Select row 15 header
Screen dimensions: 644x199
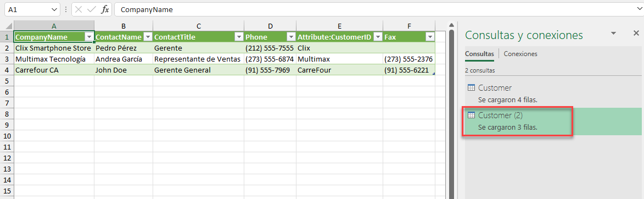pos(7,191)
